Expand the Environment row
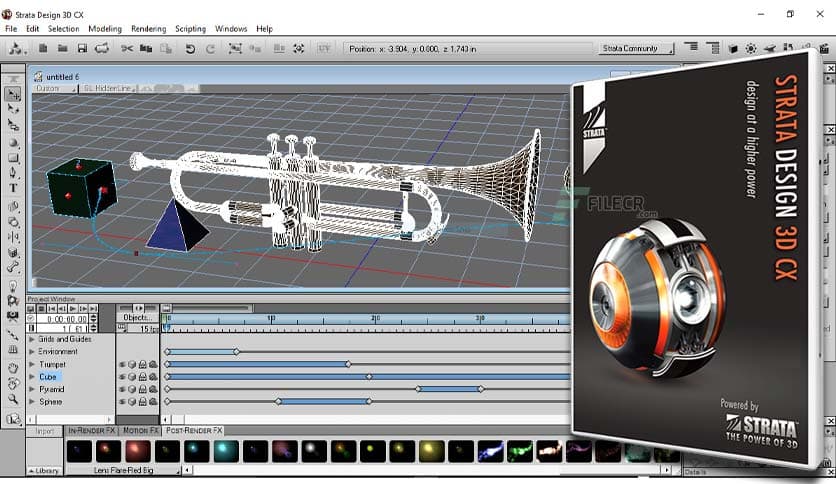 tap(31, 352)
